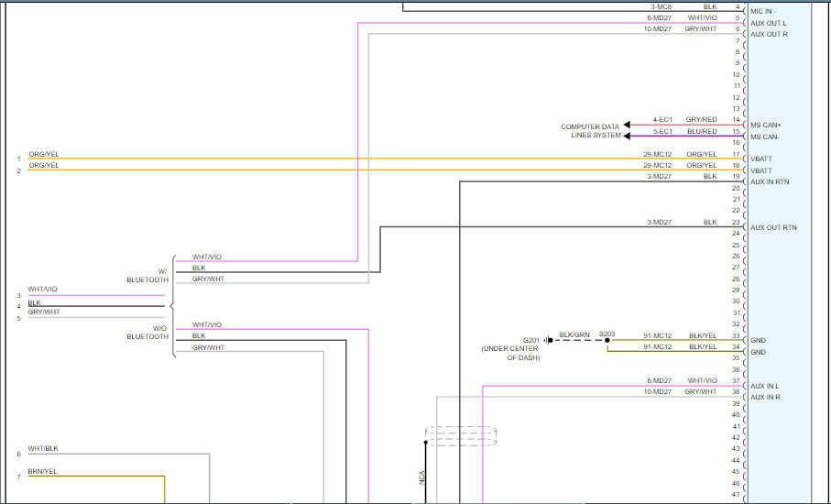Click the 3-MC8 connector reference
831x504 pixels.
pos(661,6)
